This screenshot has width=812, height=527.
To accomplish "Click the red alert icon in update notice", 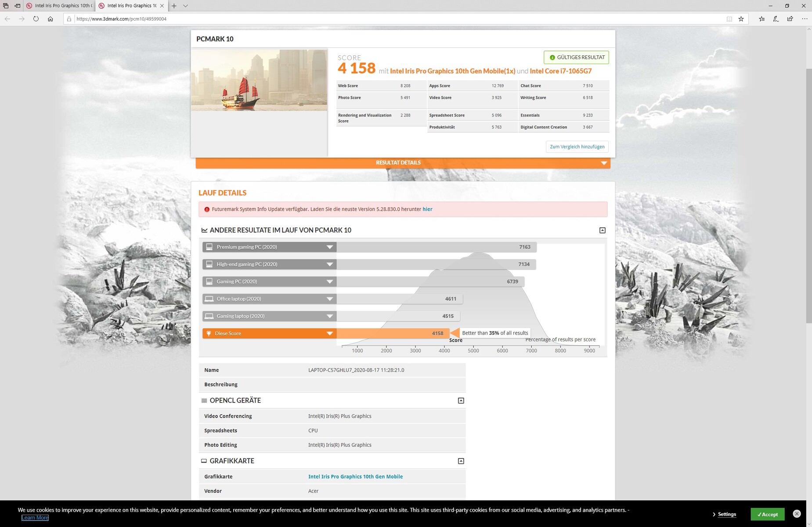I will pos(207,209).
